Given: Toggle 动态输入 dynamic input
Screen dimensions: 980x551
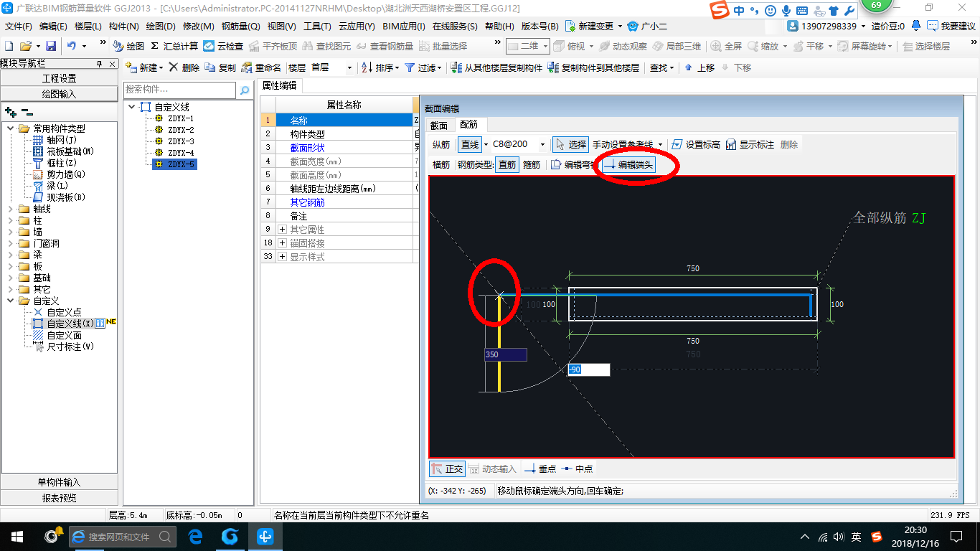Looking at the screenshot, I should [x=492, y=468].
